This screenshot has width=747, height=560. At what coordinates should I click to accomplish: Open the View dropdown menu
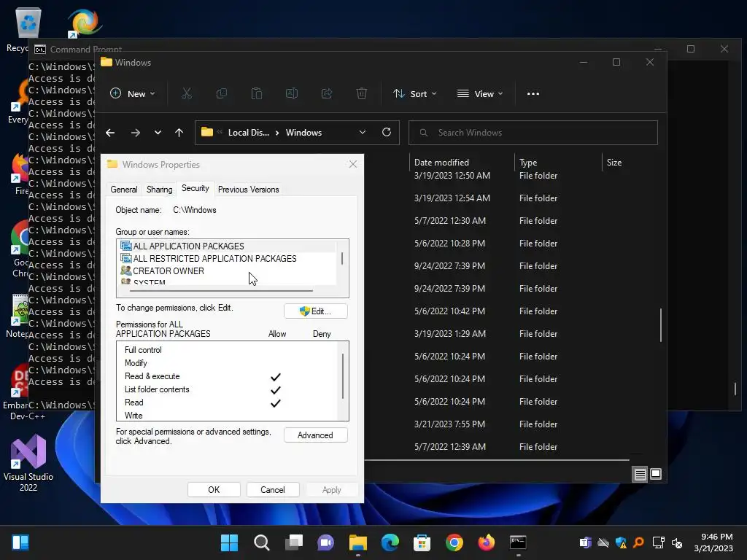480,94
